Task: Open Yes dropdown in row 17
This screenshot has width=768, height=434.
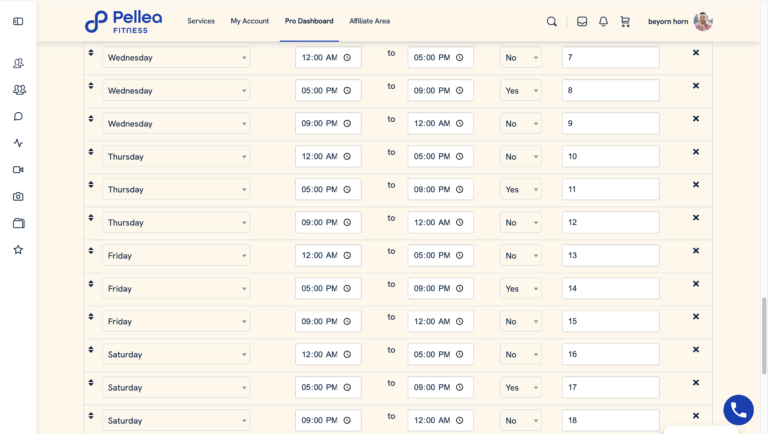Action: point(521,387)
